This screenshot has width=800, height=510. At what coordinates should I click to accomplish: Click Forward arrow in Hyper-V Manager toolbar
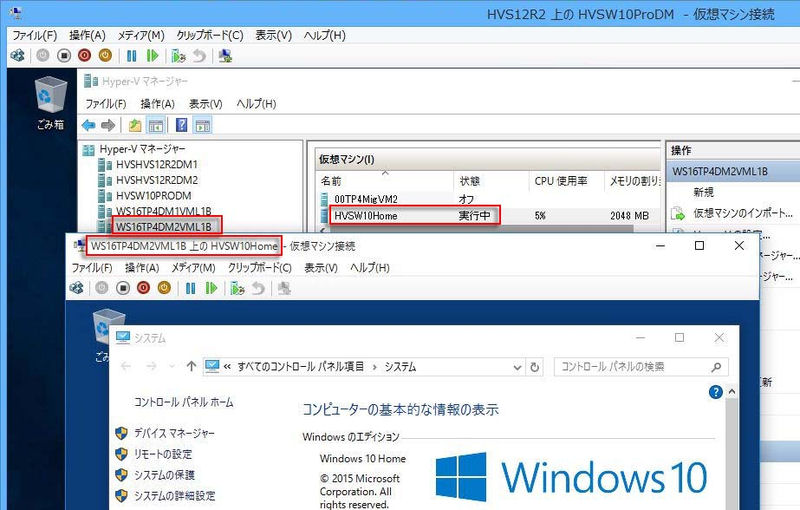[x=108, y=125]
